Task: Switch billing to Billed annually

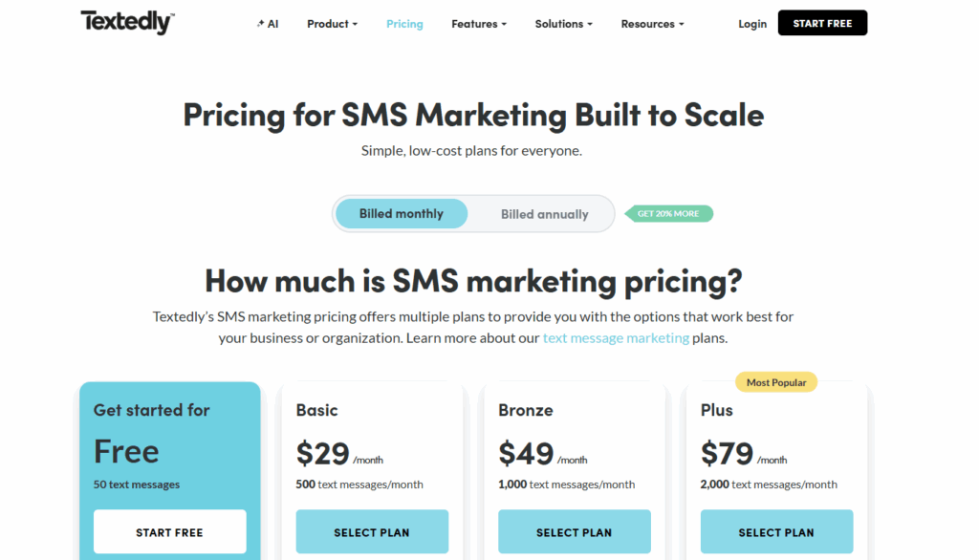Action: pyautogui.click(x=544, y=213)
